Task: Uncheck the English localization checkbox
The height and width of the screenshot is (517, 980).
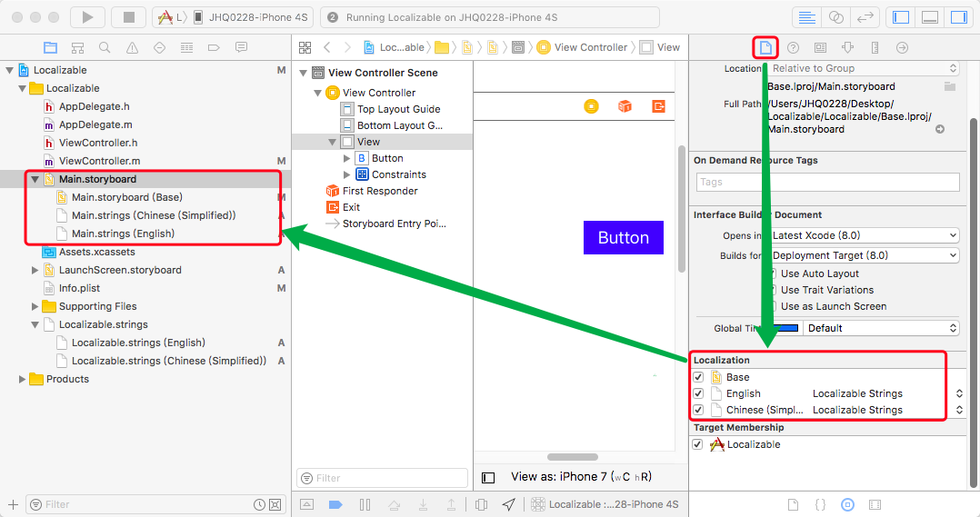Action: [698, 393]
